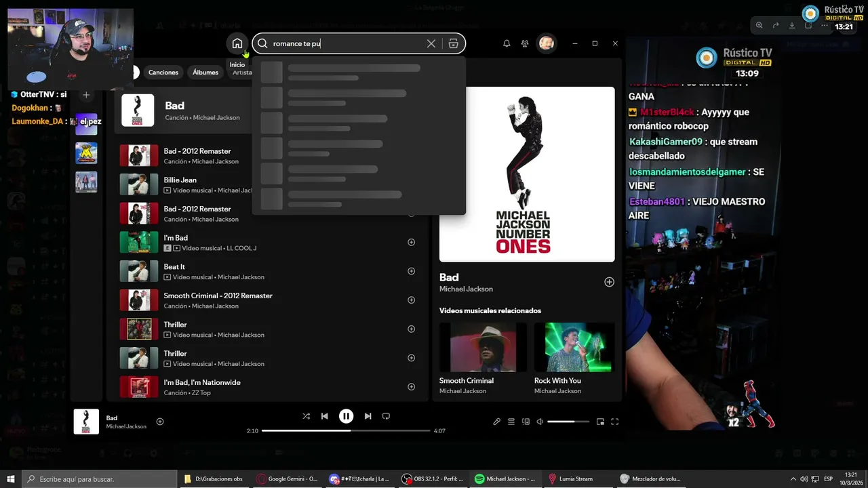Open Michael Jackson artist link in player bar
The height and width of the screenshot is (488, 868).
[126, 427]
